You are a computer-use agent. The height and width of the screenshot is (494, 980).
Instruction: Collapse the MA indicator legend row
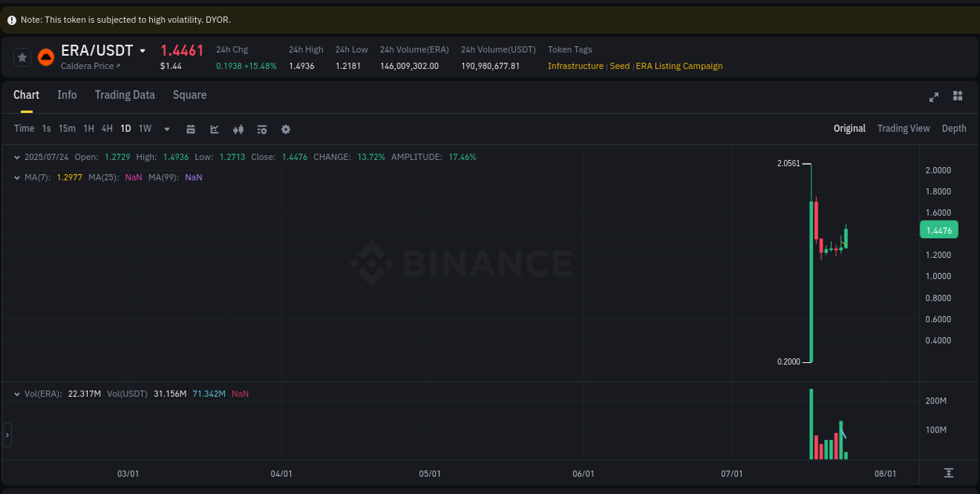tap(16, 177)
